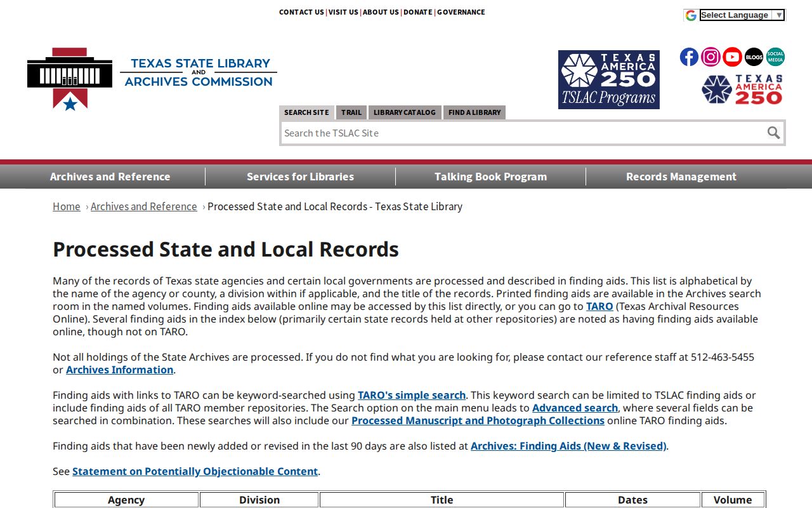
Task: Follow the About Us link
Action: 381,12
